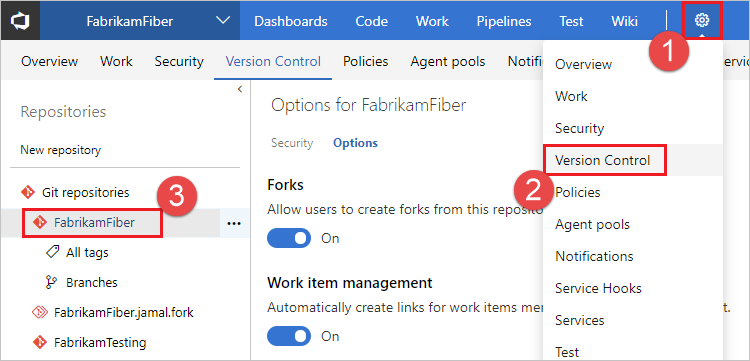Open more actions ellipsis for FabrikamFiber repo
This screenshot has width=750, height=361.
[234, 223]
